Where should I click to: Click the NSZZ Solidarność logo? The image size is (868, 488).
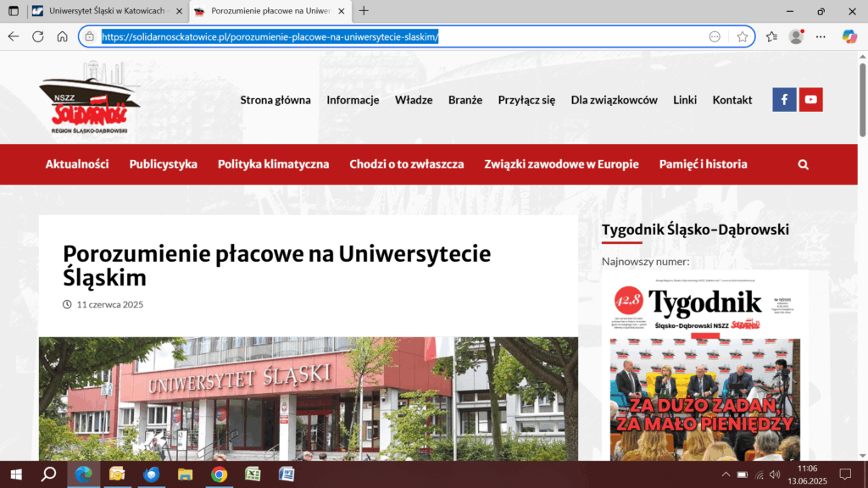click(89, 98)
